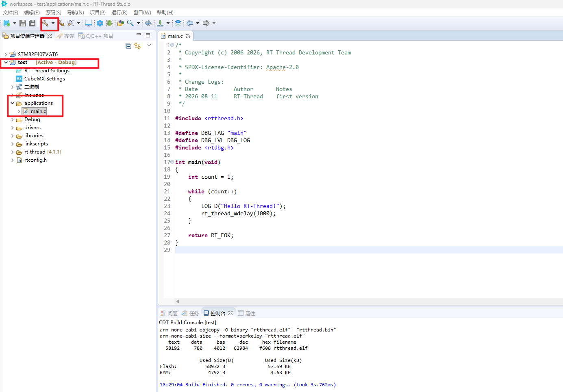563x392 pixels.
Task: Expand the drivers folder
Action: [12, 128]
